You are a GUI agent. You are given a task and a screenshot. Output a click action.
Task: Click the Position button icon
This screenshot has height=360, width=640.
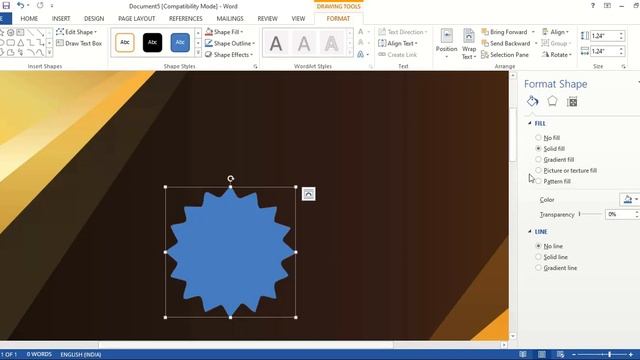[x=447, y=36]
